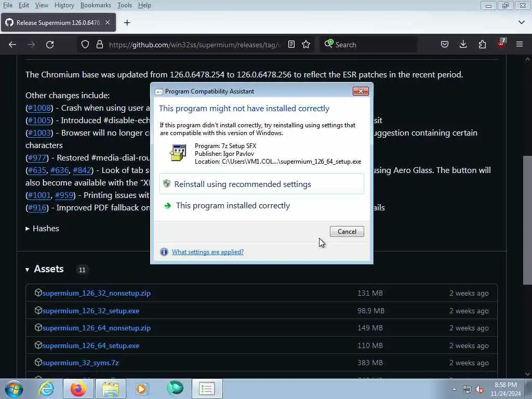The height and width of the screenshot is (399, 532).
Task: Open a new tab with the plus button
Action: coord(127,23)
